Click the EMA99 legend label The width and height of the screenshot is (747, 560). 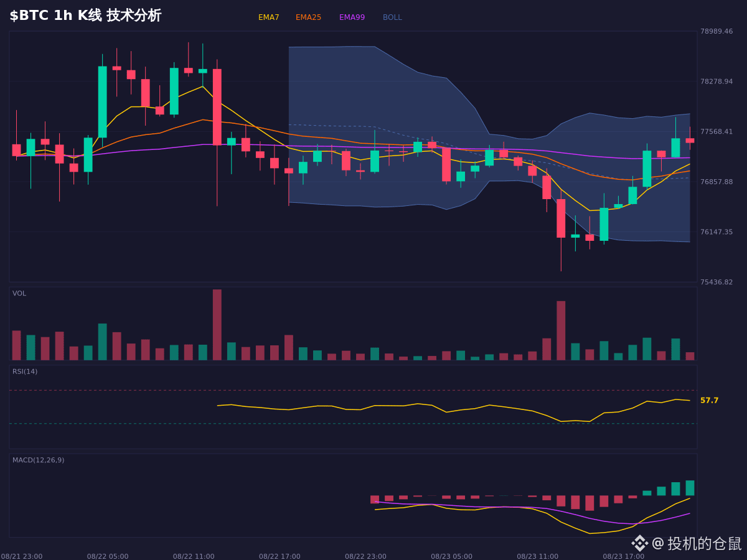point(352,17)
